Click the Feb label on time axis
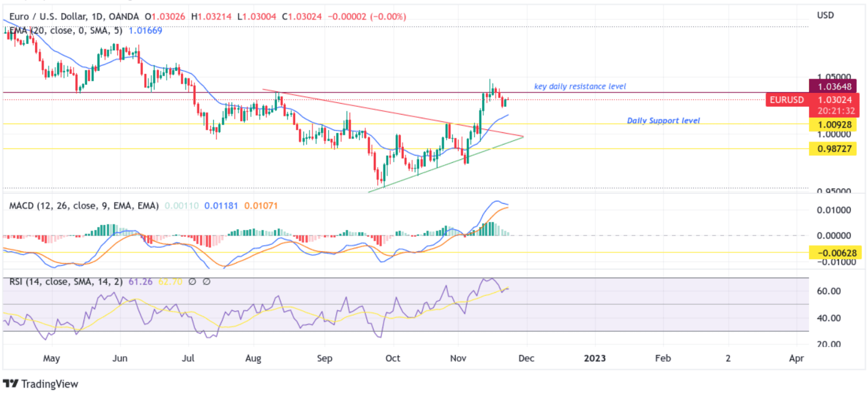This screenshot has width=868, height=403. tap(663, 358)
